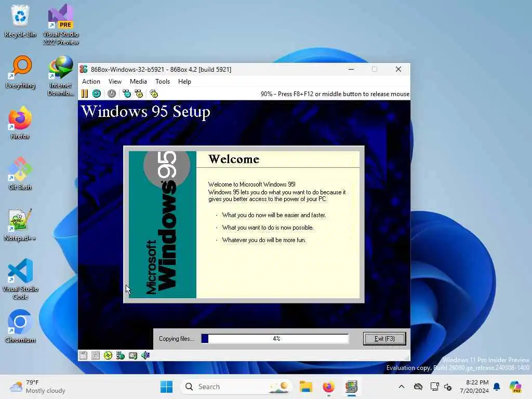Click the teal hard reset icon
The image size is (532, 399).
[97, 94]
